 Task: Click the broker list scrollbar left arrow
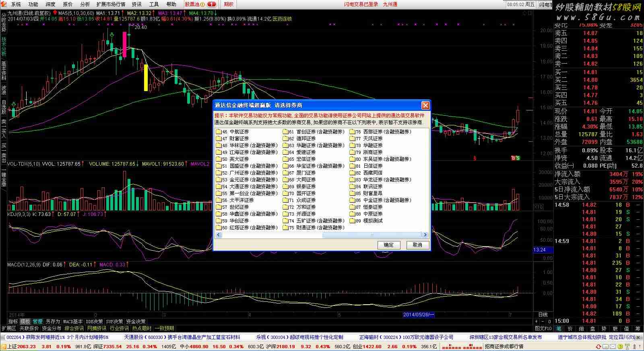(x=219, y=235)
